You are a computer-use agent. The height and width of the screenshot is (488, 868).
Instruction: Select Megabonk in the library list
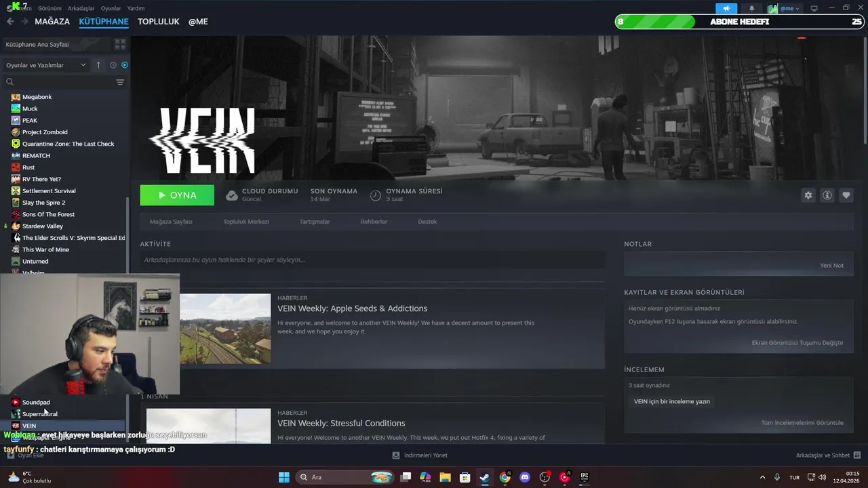click(x=37, y=97)
